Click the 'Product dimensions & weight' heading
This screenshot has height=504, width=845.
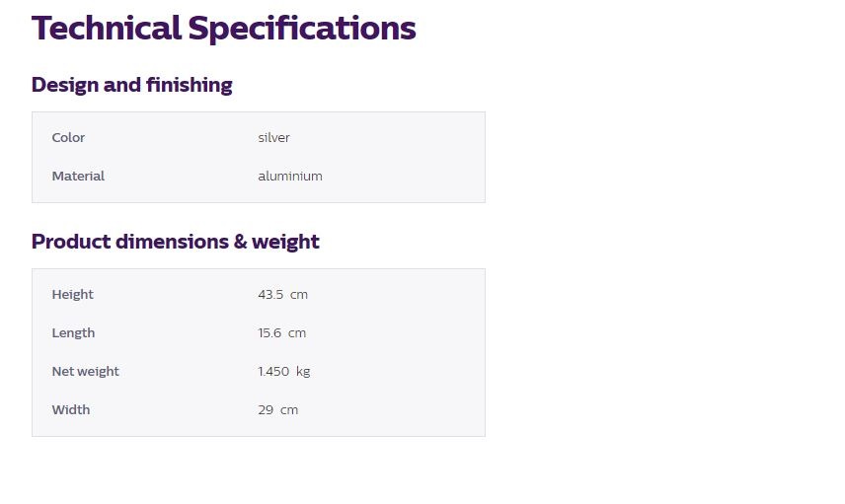point(176,242)
